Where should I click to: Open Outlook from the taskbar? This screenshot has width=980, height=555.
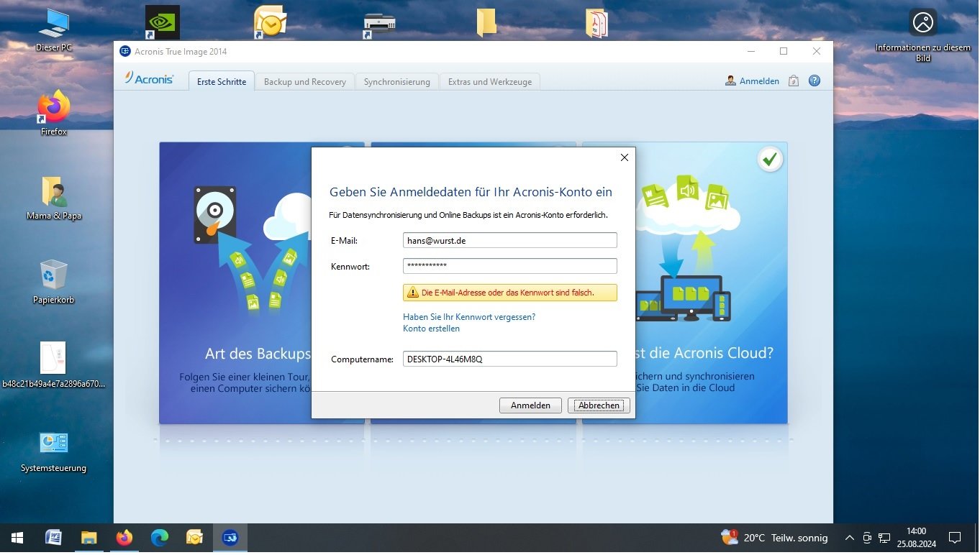(x=195, y=538)
